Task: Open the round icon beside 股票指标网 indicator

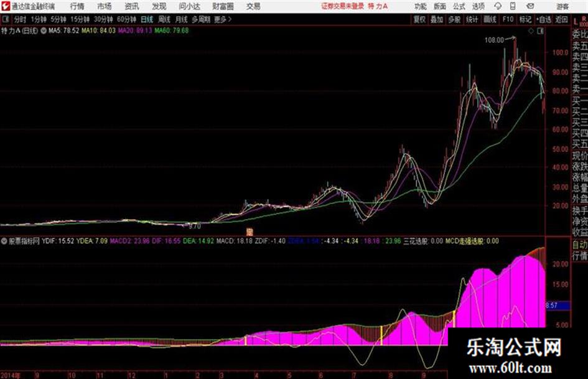Action: (4, 241)
